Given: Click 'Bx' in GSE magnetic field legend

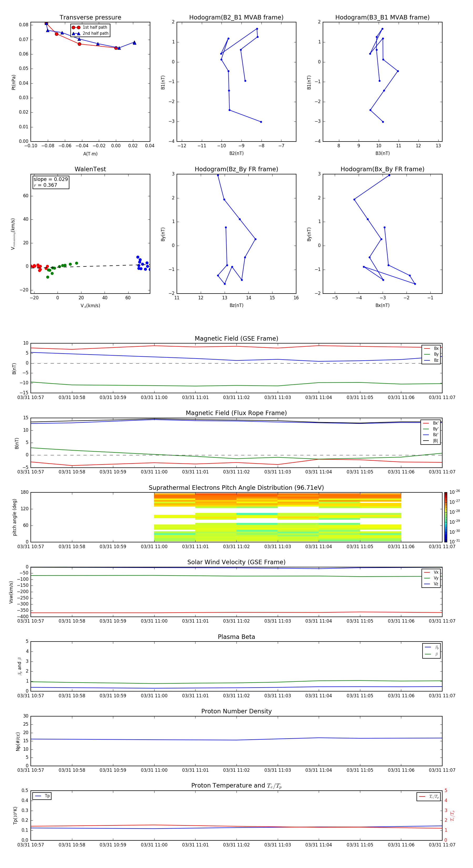Looking at the screenshot, I should coord(431,349).
